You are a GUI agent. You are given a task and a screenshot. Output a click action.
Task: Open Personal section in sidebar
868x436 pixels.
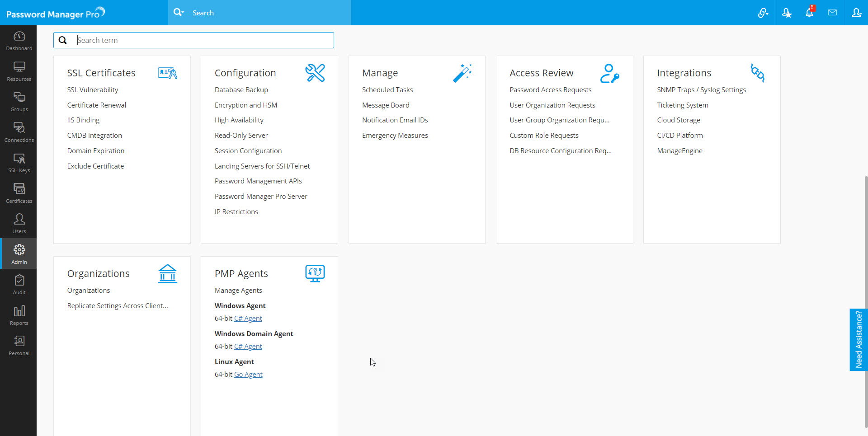[19, 346]
